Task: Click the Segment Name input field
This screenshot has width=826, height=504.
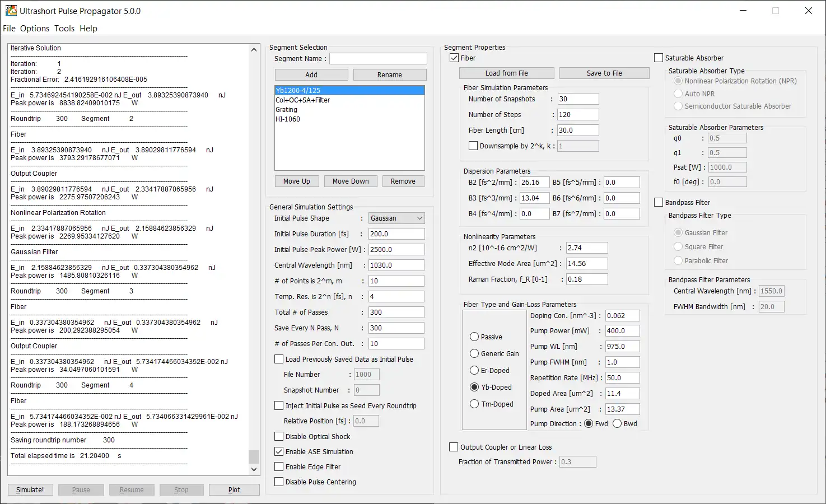Action: click(x=378, y=59)
